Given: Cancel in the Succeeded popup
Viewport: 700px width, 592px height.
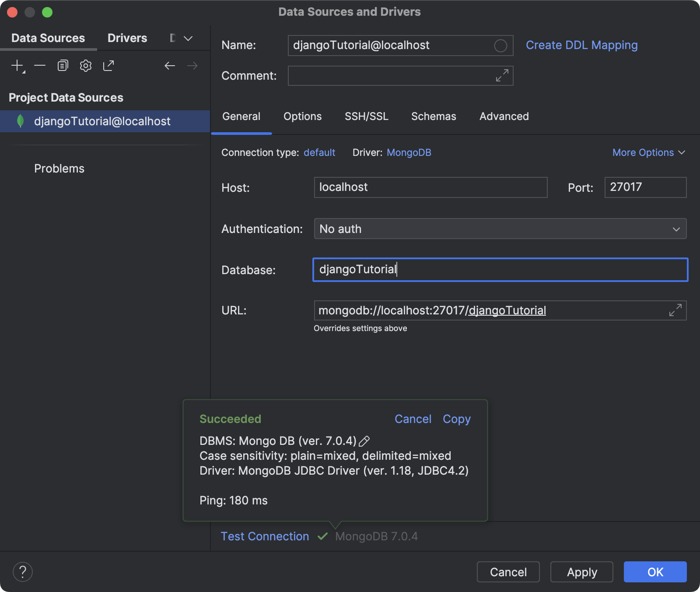Looking at the screenshot, I should [x=413, y=419].
